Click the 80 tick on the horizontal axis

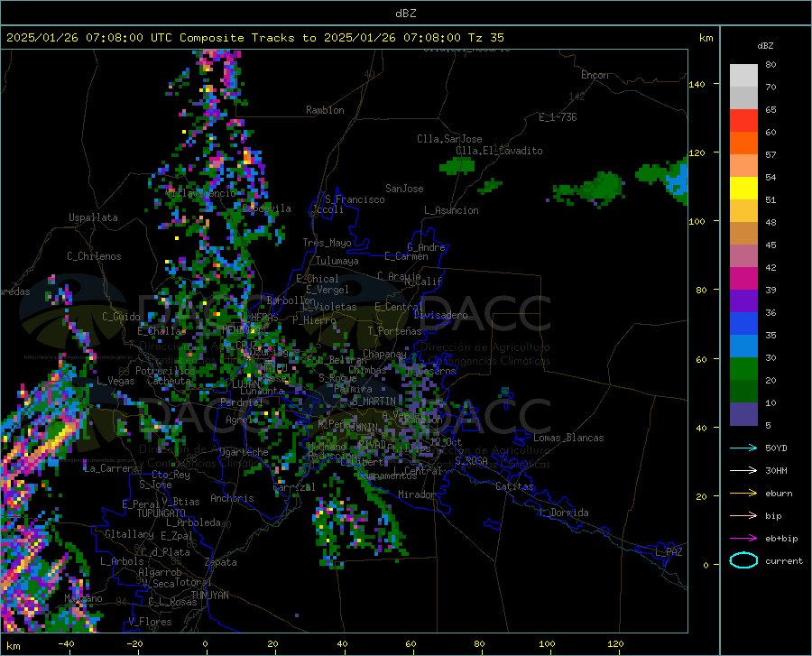coord(479,643)
